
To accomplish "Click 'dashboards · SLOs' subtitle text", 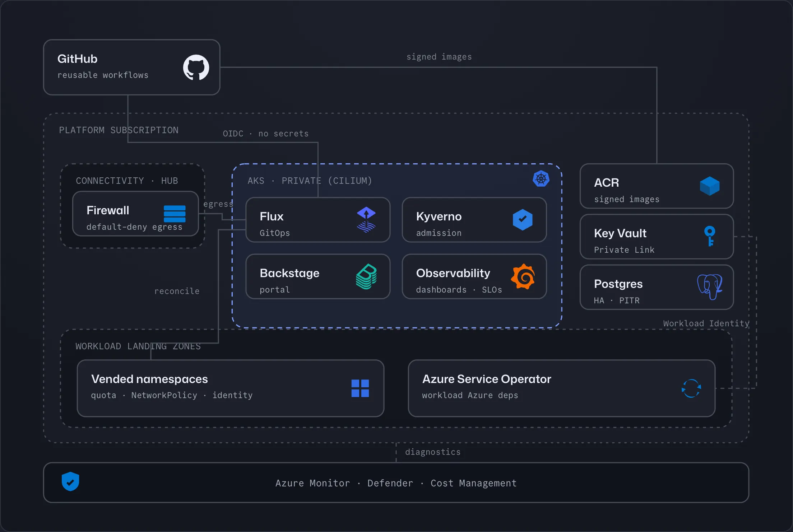I will [459, 290].
